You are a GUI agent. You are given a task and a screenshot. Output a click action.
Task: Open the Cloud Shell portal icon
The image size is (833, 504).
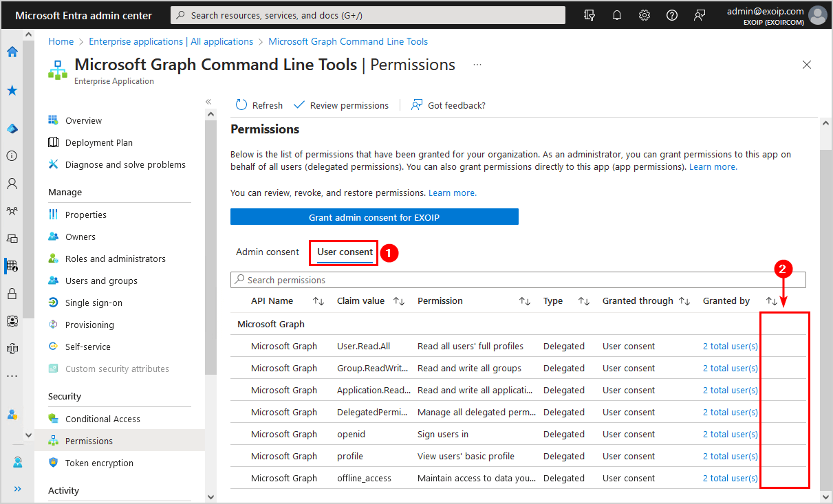click(x=589, y=15)
